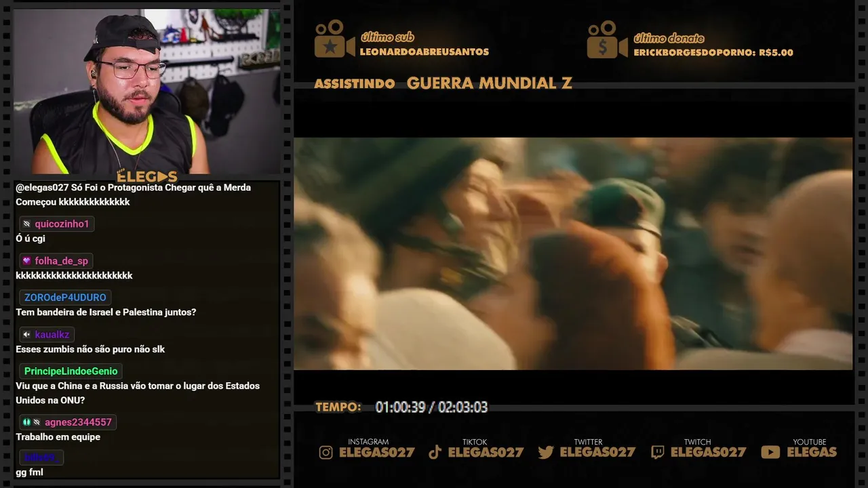The width and height of the screenshot is (868, 488).
Task: Click the ASSISTINDO label
Action: tap(355, 84)
